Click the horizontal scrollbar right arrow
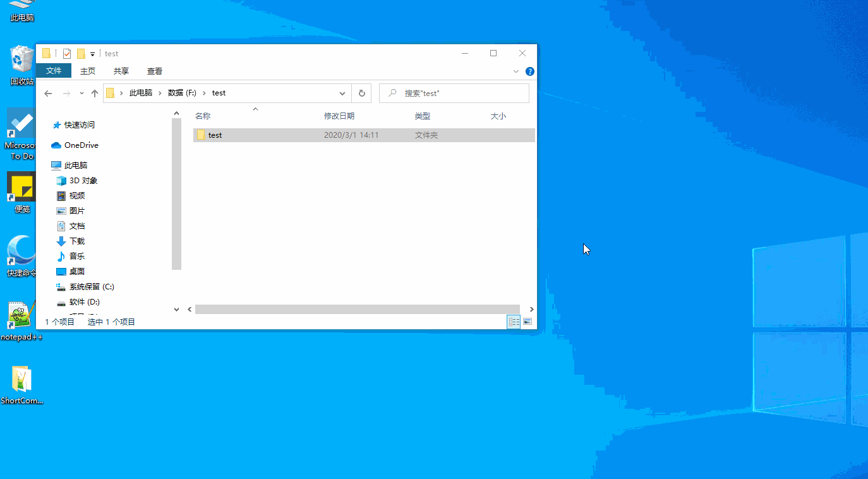868x479 pixels. coord(532,310)
